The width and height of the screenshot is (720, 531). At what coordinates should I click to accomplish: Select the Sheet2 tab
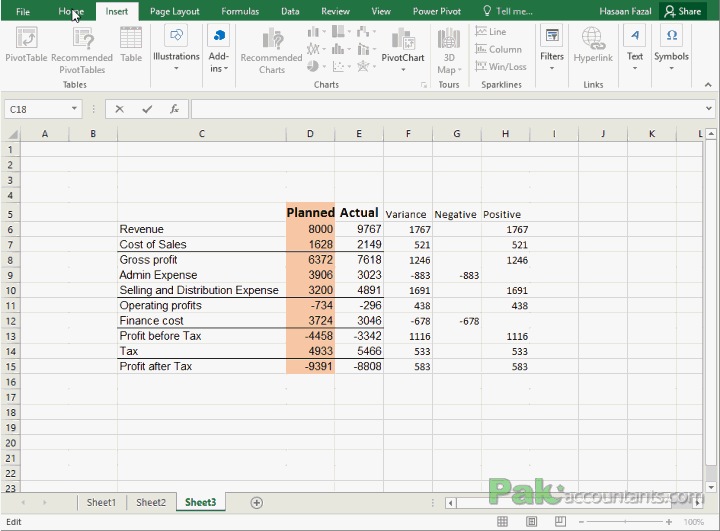[x=151, y=502]
